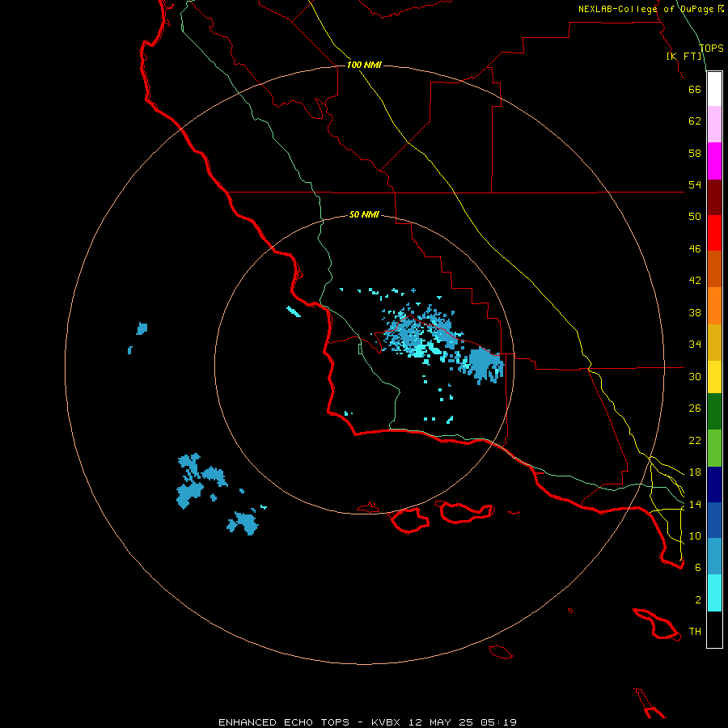The height and width of the screenshot is (728, 728).
Task: Click the small blue echo far west offshore
Action: [x=142, y=328]
